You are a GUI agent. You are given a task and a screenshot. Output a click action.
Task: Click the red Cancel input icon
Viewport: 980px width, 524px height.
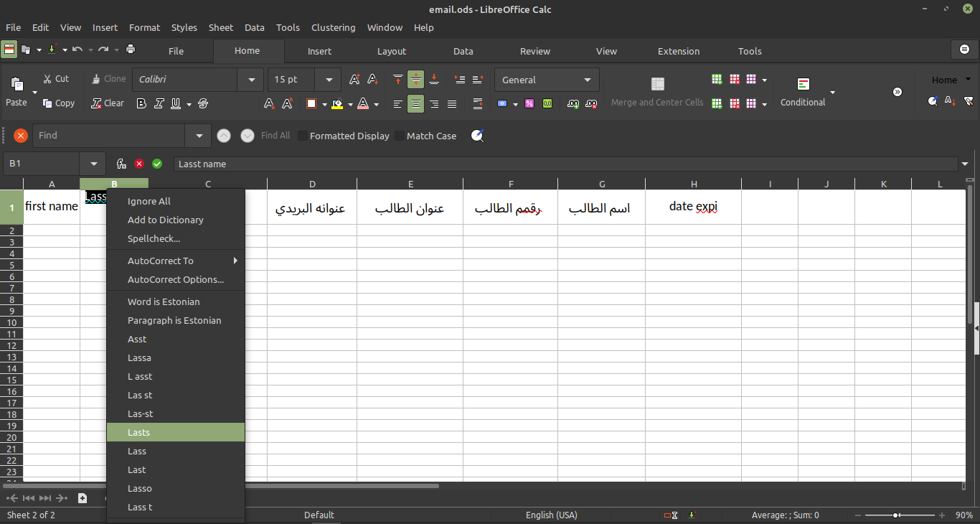tap(139, 164)
